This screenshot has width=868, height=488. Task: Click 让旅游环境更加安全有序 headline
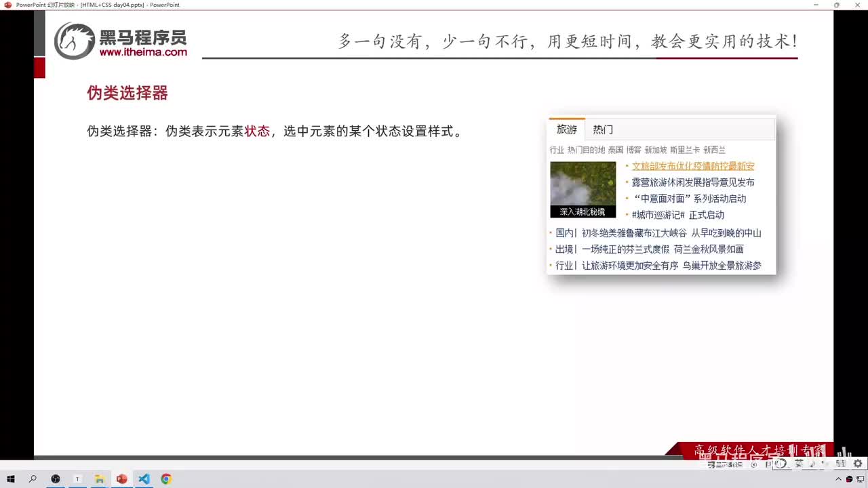pyautogui.click(x=630, y=265)
